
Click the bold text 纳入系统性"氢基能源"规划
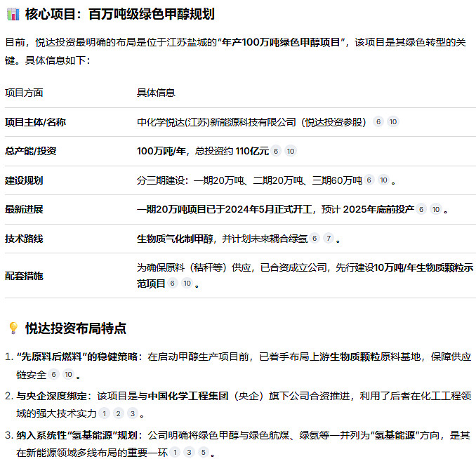(x=77, y=435)
